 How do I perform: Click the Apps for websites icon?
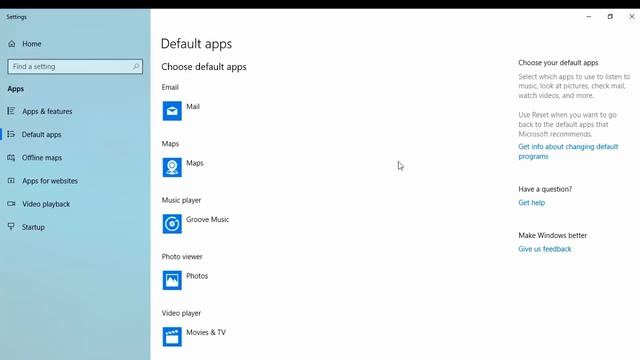click(11, 180)
